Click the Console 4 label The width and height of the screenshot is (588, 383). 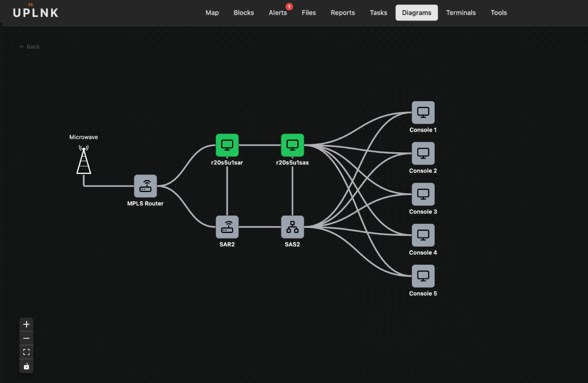click(x=423, y=253)
